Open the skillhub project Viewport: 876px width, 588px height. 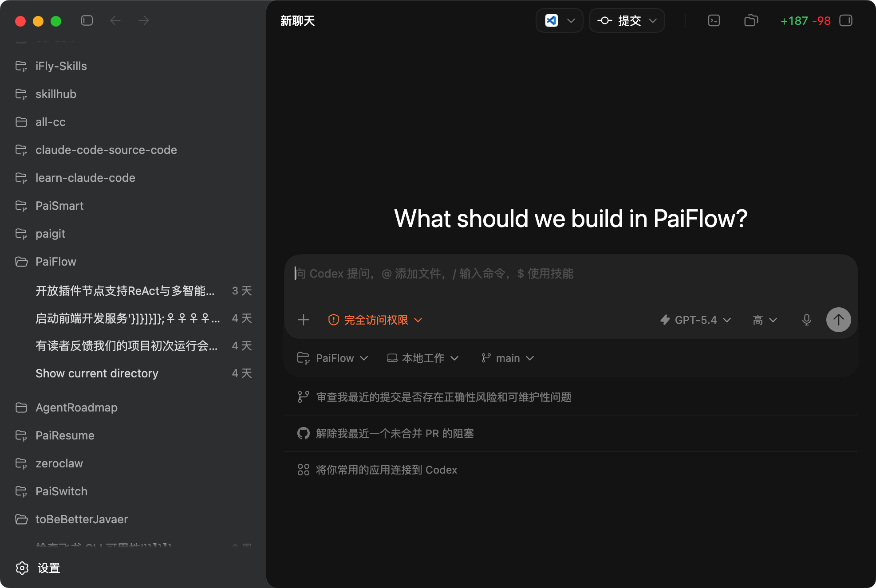(x=133, y=94)
